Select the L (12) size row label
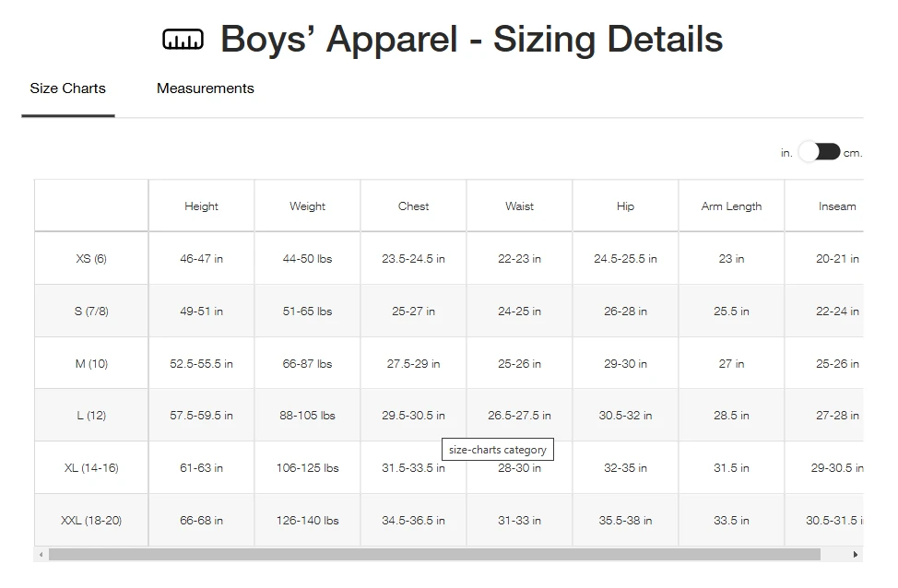 tap(91, 416)
